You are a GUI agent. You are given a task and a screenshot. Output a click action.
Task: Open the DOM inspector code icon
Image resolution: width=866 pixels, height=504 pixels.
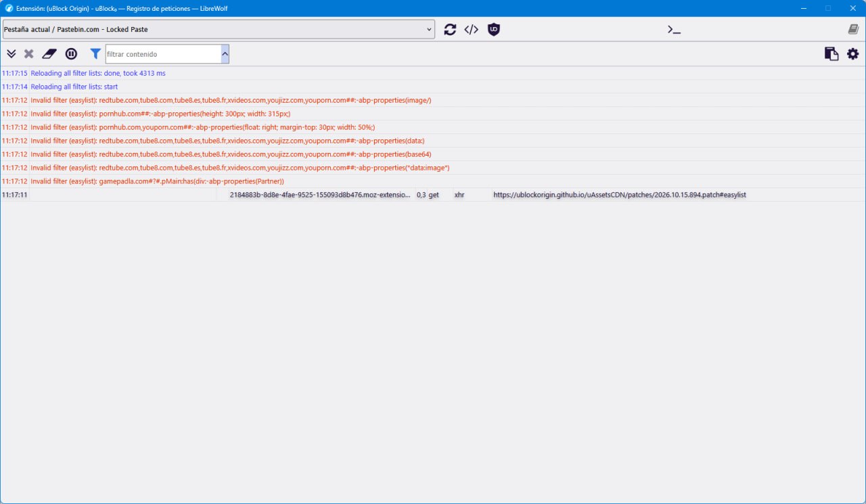point(472,30)
